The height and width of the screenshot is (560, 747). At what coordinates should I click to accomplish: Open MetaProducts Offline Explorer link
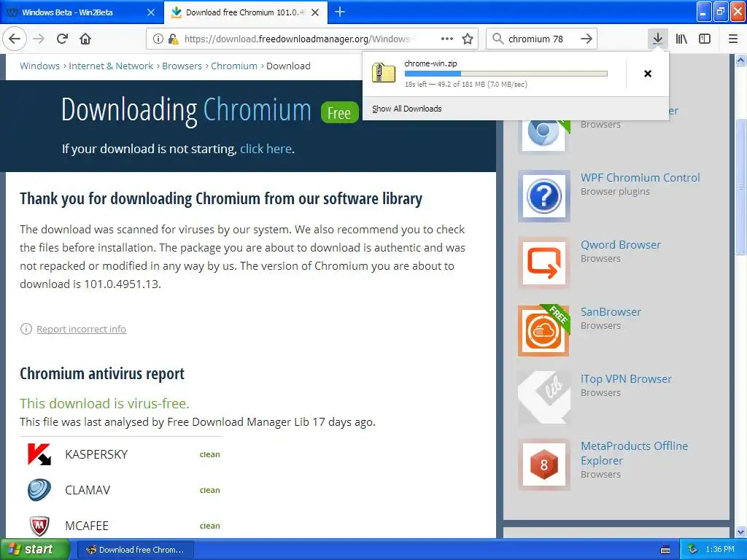[634, 454]
